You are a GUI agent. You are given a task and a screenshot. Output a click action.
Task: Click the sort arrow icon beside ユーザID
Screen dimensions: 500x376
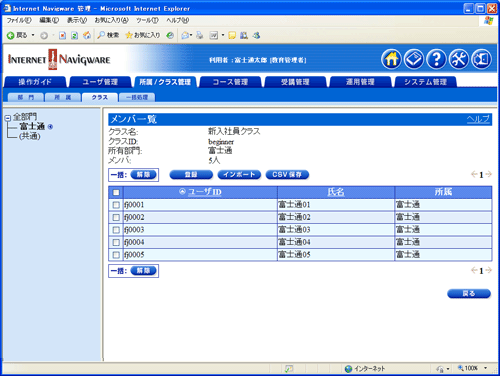coord(182,191)
